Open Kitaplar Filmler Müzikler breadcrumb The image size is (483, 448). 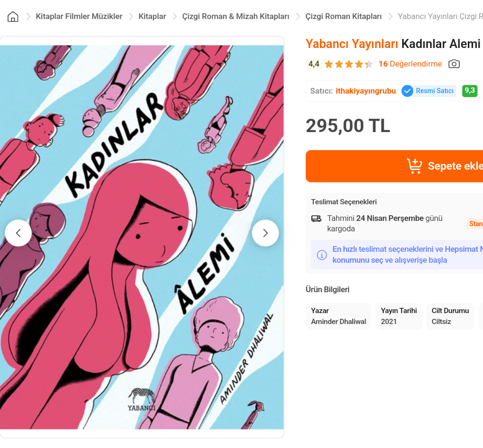tap(79, 16)
